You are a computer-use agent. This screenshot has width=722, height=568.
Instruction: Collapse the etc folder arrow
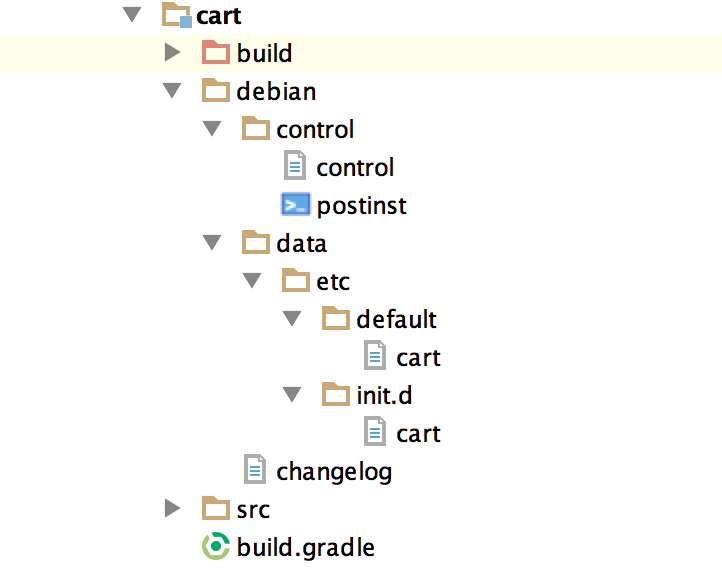pyautogui.click(x=253, y=281)
